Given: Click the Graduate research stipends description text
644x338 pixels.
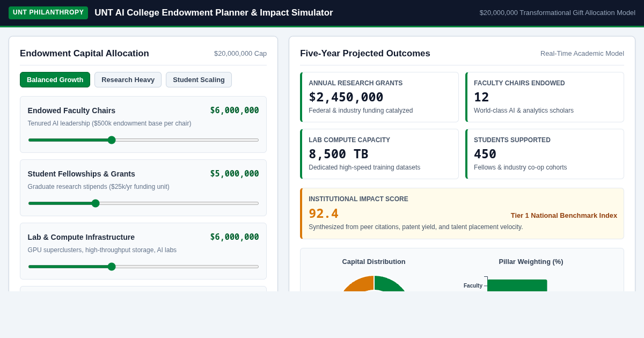Looking at the screenshot, I should coord(99,187).
